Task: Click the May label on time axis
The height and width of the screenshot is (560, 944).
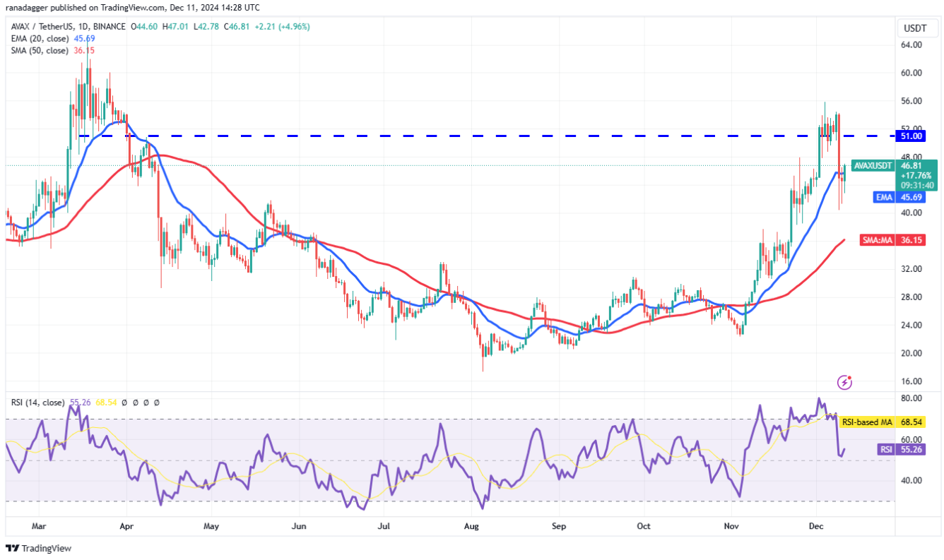Action: click(213, 526)
